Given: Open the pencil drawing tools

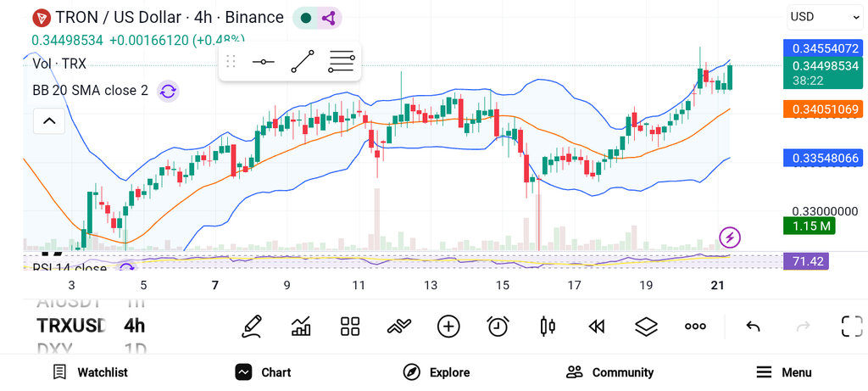Looking at the screenshot, I should pyautogui.click(x=252, y=327).
